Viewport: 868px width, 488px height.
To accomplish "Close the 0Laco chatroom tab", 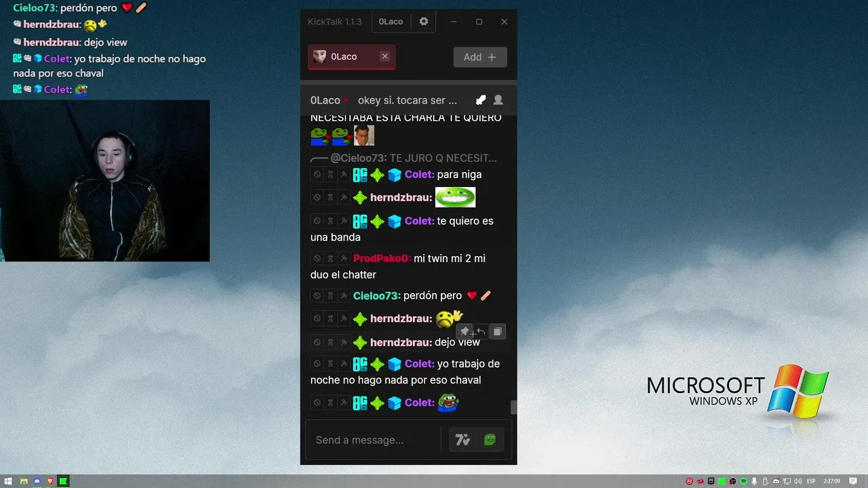I will point(384,57).
